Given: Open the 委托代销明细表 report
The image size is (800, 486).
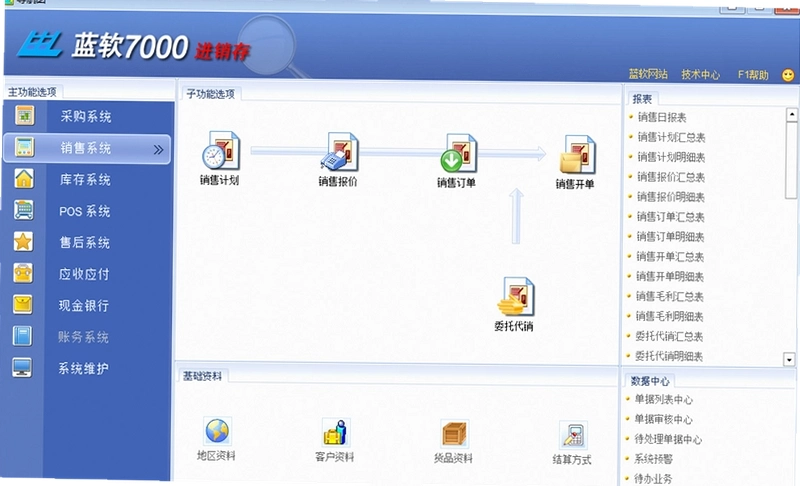Looking at the screenshot, I should click(668, 356).
